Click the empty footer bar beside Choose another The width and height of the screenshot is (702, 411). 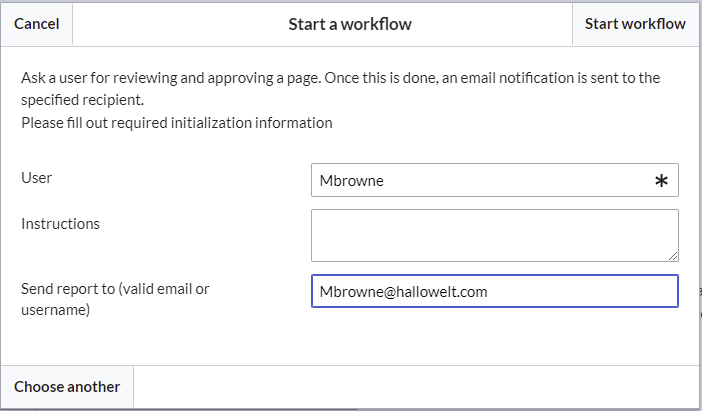(x=416, y=387)
